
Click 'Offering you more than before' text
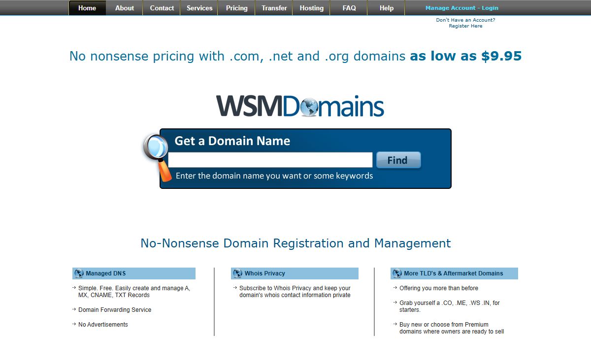coord(439,288)
